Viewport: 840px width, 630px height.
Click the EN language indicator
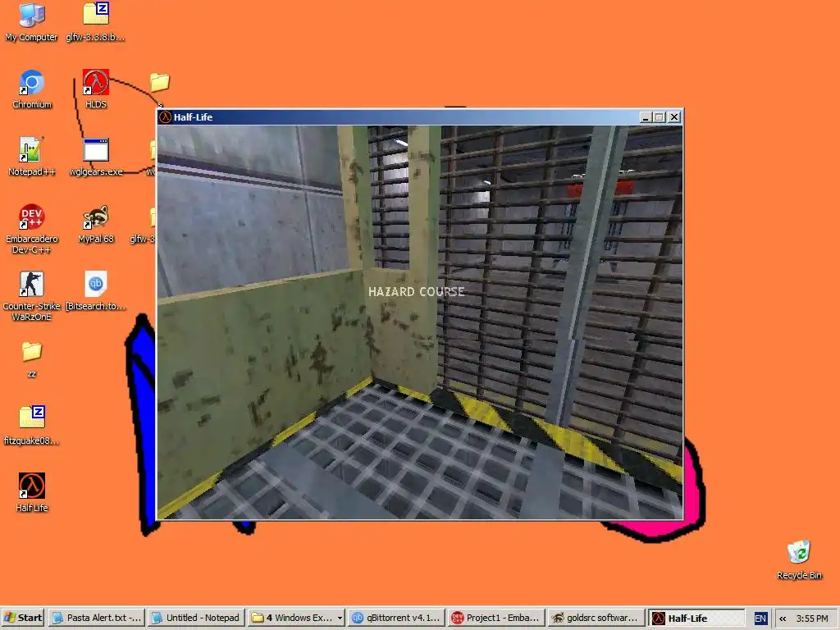(x=760, y=619)
